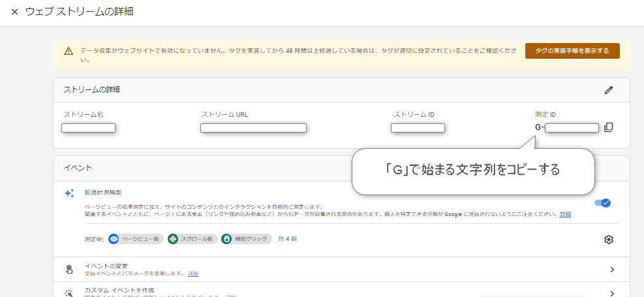Click the ストリーム ID value field
644x297 pixels.
[418, 128]
